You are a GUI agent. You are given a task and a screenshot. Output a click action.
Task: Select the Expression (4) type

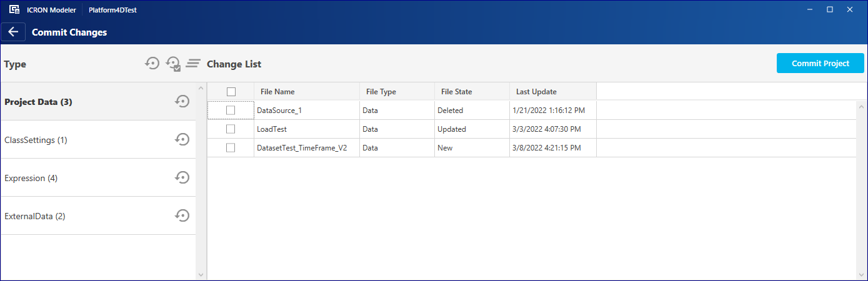pos(98,178)
